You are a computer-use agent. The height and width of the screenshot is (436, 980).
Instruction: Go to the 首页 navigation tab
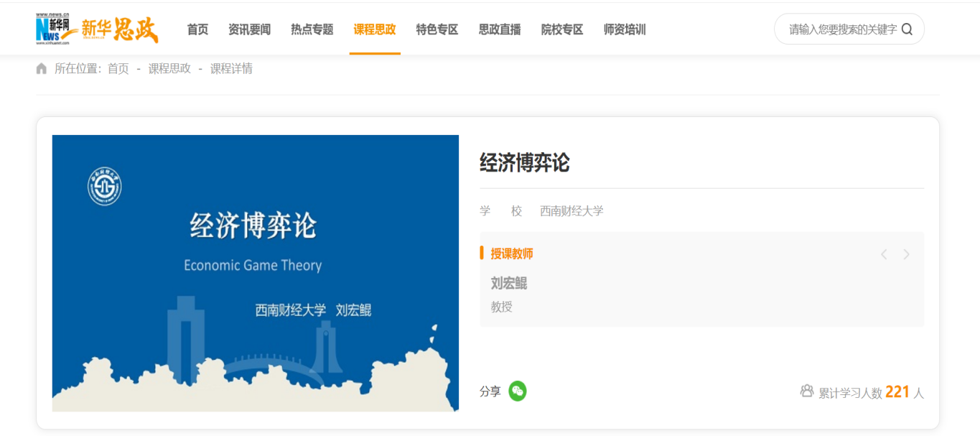[x=197, y=29]
